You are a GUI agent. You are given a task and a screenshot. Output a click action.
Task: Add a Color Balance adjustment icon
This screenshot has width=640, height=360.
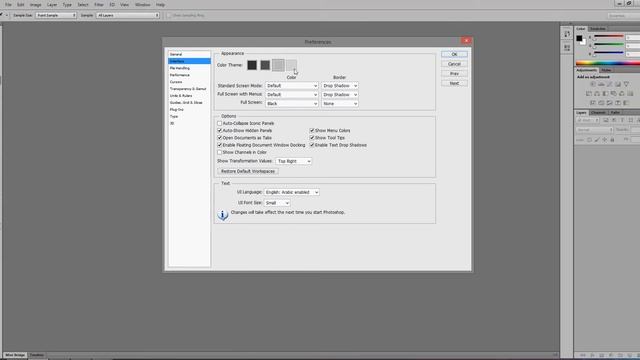[x=597, y=93]
